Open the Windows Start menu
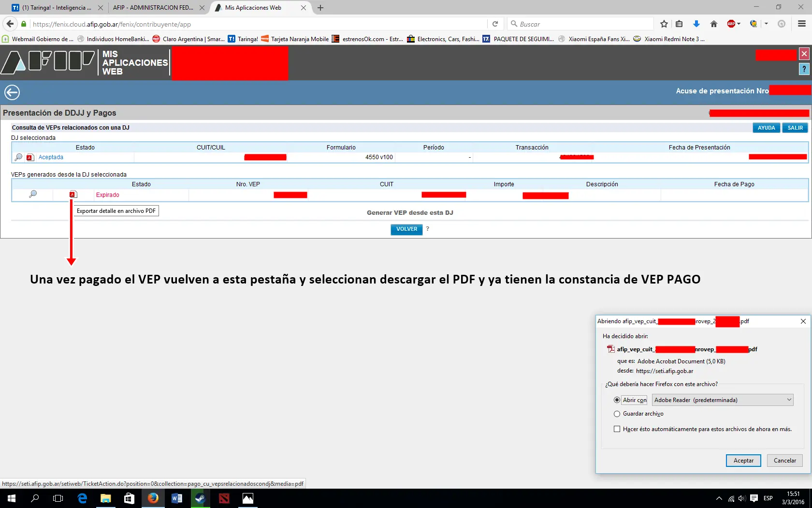This screenshot has height=508, width=812. pos(12,498)
